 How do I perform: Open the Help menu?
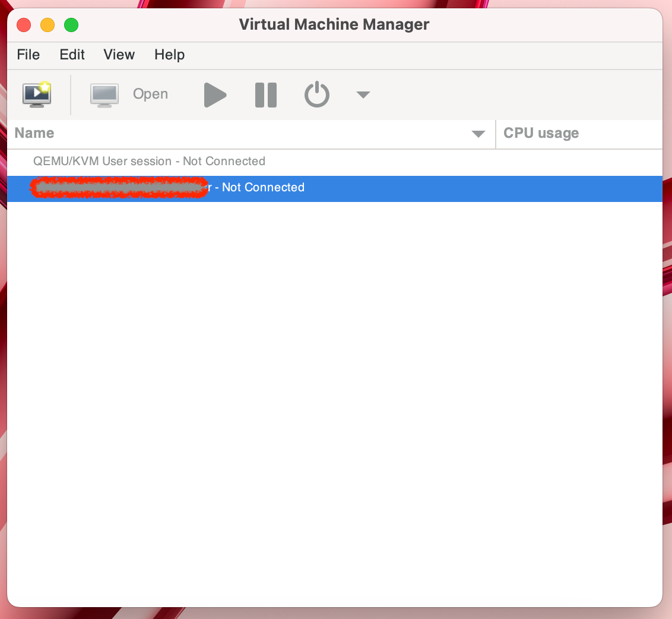pos(170,55)
